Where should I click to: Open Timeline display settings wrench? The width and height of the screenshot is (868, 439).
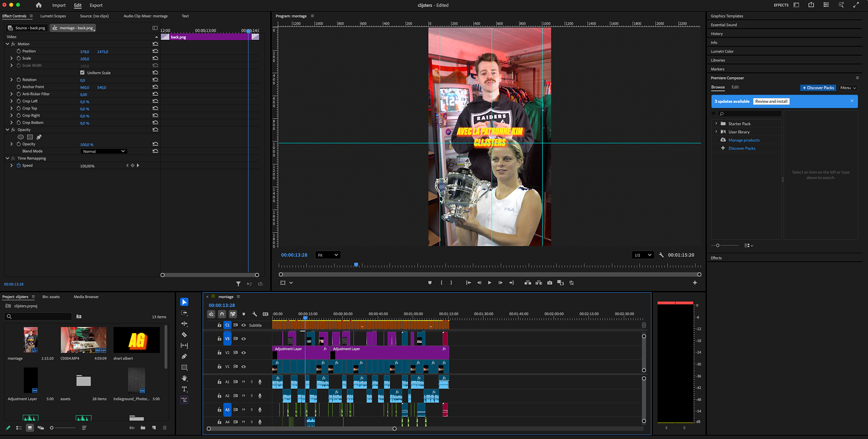click(255, 314)
